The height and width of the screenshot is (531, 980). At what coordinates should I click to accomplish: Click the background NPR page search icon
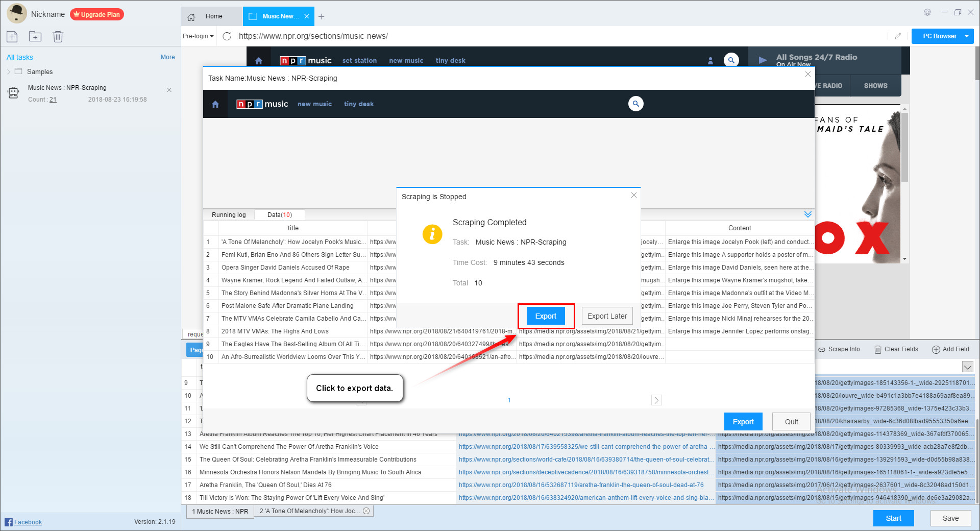(731, 60)
